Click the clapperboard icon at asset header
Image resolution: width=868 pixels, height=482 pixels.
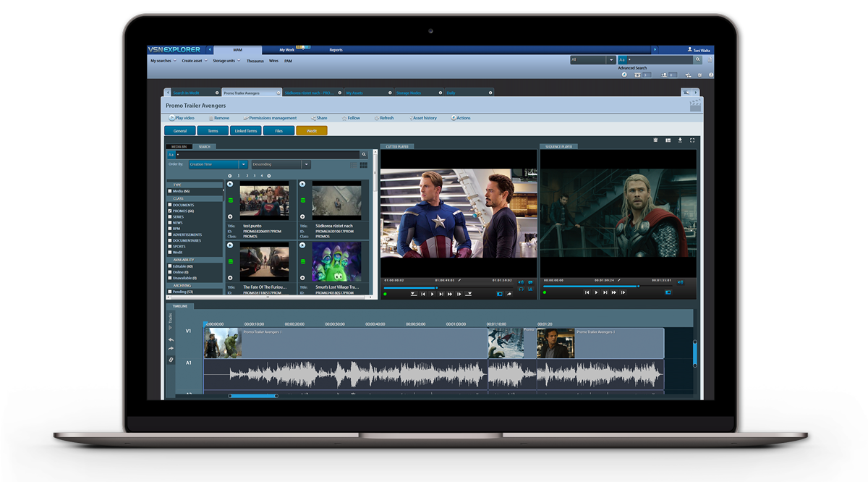pyautogui.click(x=695, y=106)
